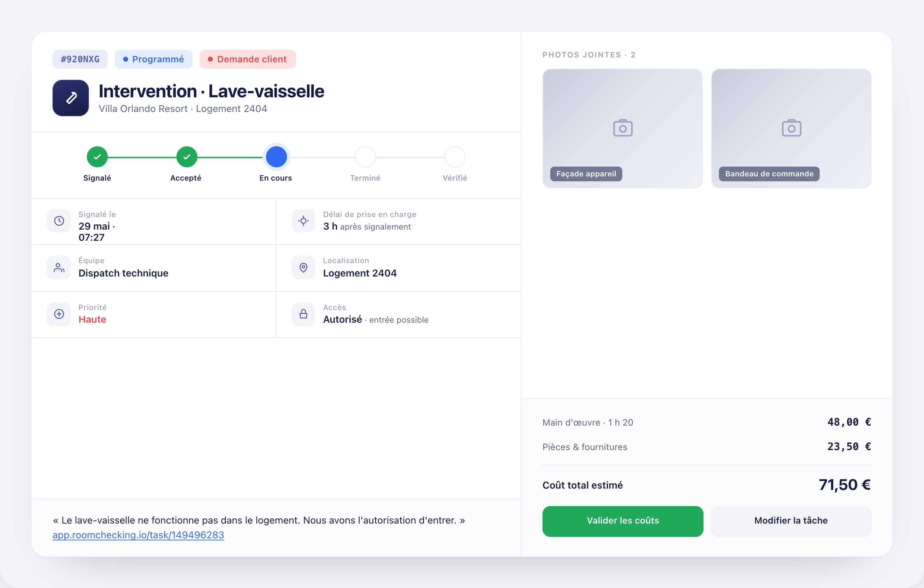Screen dimensions: 924x588
Task: Click the Programmé status badge
Action: tap(154, 59)
